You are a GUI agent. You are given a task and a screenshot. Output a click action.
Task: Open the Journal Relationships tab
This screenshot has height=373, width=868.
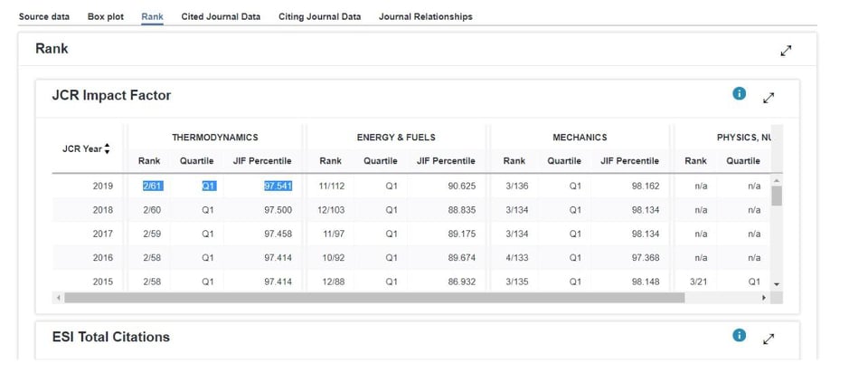[425, 16]
